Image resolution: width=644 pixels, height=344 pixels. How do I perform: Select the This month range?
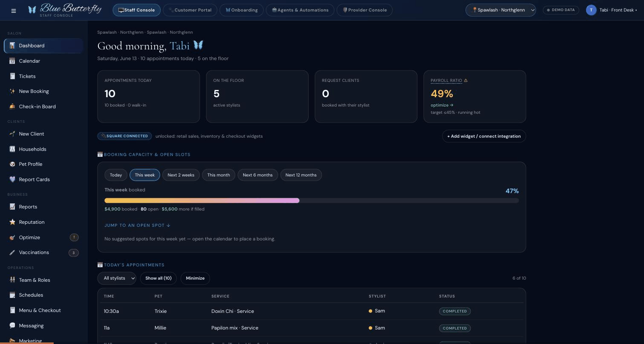[218, 175]
